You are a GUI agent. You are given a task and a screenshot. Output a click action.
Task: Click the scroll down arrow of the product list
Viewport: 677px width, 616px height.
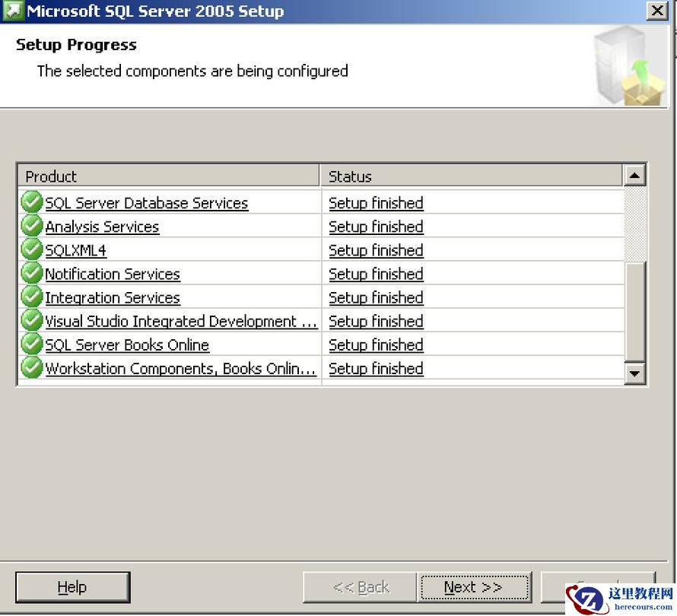[x=634, y=373]
